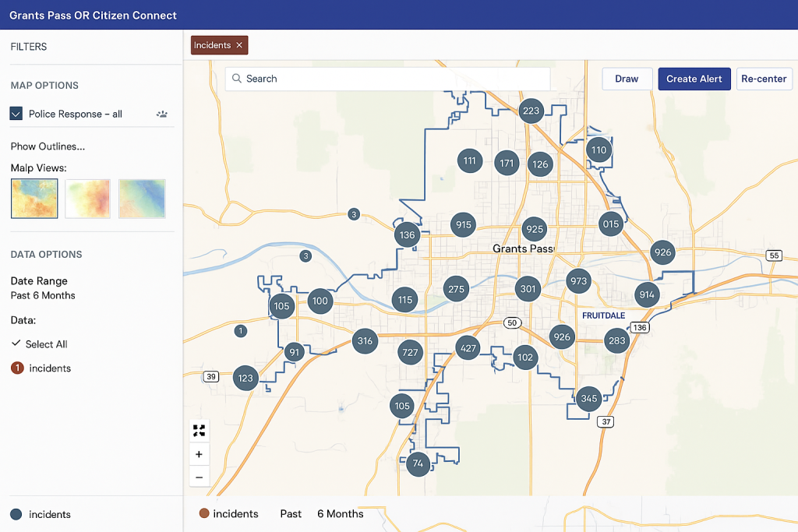The width and height of the screenshot is (798, 532).
Task: Open the 015 incident cluster
Action: (611, 224)
